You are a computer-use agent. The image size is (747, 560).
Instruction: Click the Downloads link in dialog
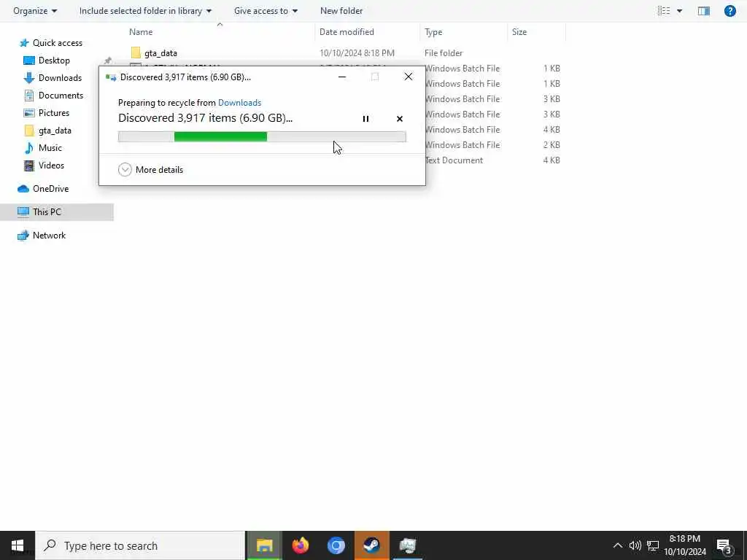239,102
